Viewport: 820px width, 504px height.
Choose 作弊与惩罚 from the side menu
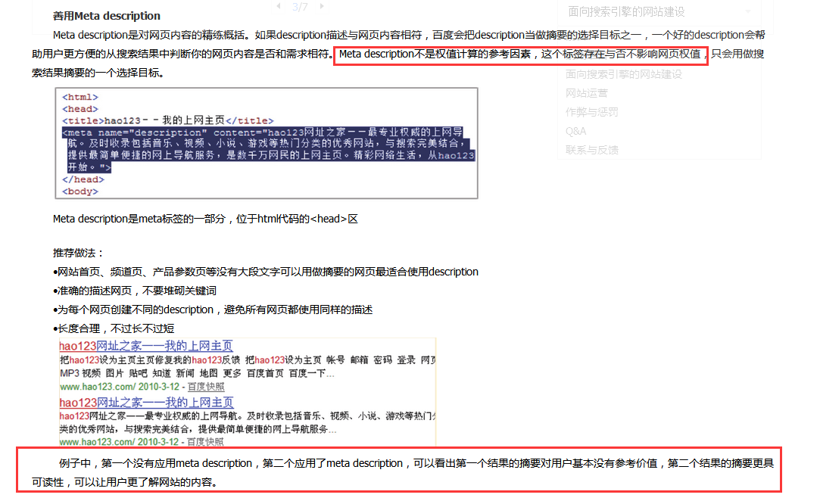pyautogui.click(x=591, y=112)
